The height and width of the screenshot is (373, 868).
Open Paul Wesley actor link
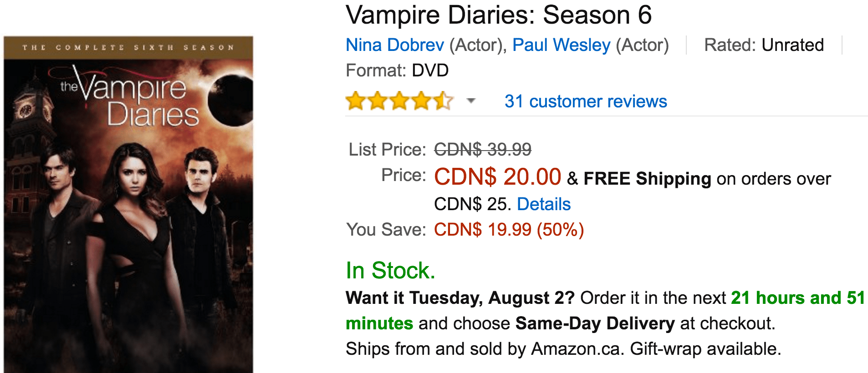[x=561, y=45]
